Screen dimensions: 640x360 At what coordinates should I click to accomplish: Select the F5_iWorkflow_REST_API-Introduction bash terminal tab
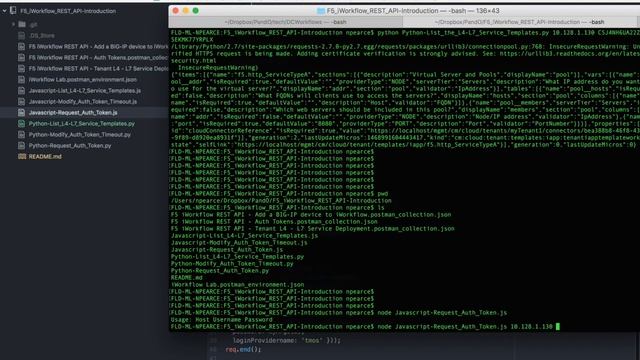(x=519, y=22)
